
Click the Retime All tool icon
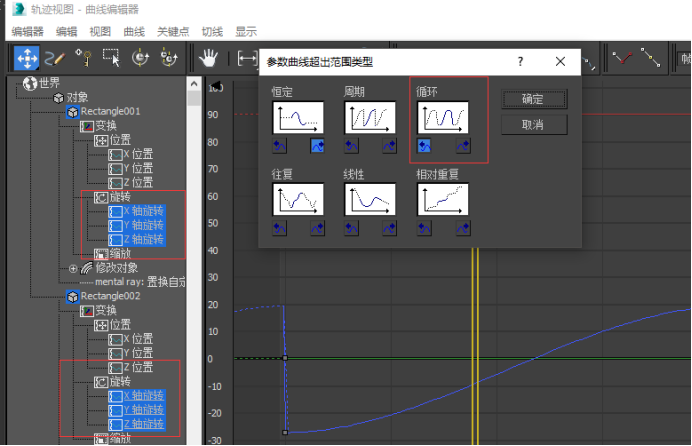[x=169, y=58]
